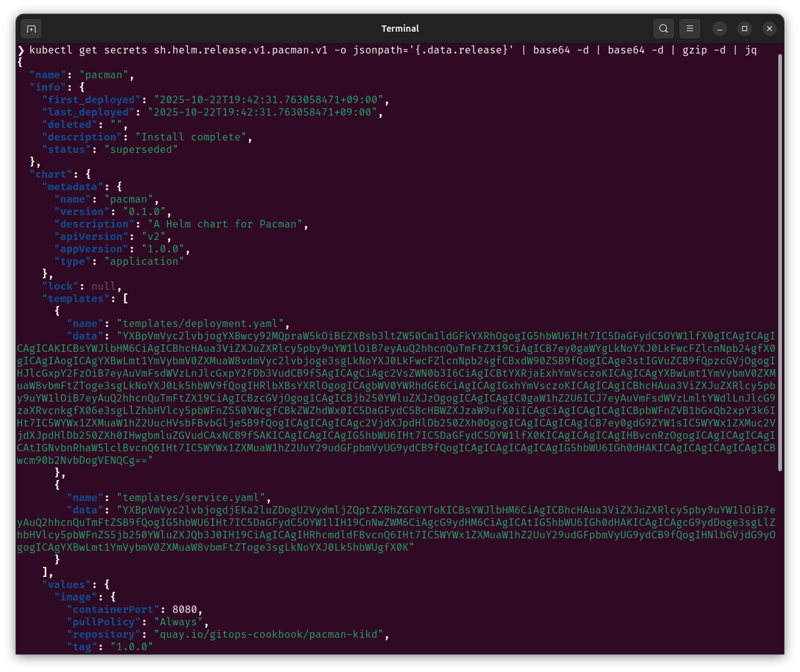The image size is (800, 672).
Task: Click the Terminal window title
Action: tap(400, 29)
